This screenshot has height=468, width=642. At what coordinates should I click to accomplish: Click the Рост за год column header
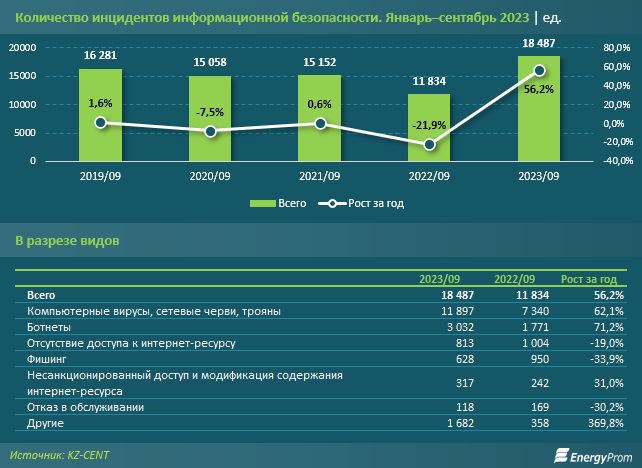point(592,280)
